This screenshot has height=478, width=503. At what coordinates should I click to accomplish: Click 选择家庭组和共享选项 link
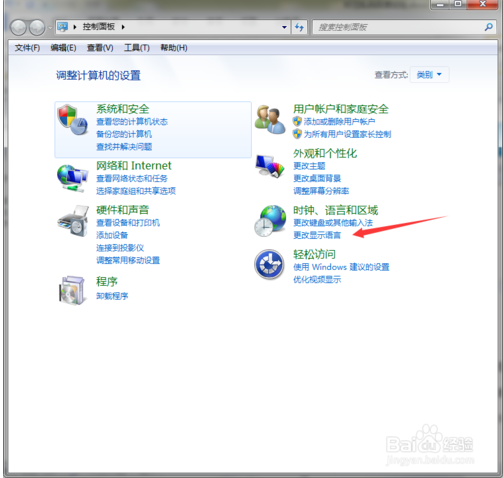[136, 191]
